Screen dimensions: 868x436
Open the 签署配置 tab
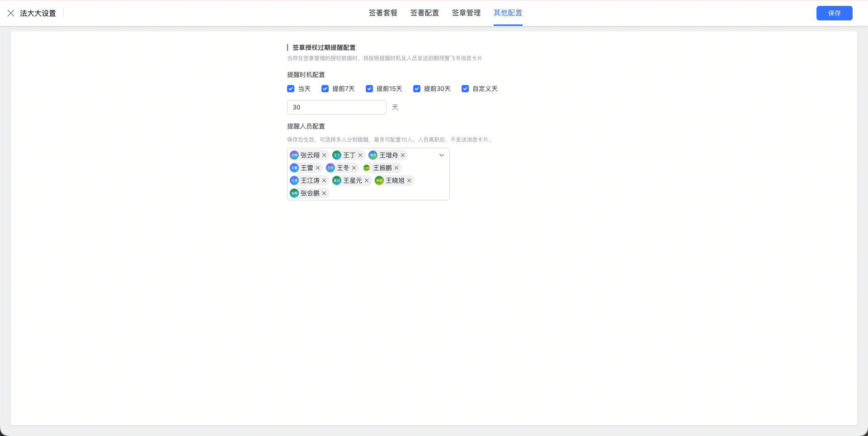425,13
